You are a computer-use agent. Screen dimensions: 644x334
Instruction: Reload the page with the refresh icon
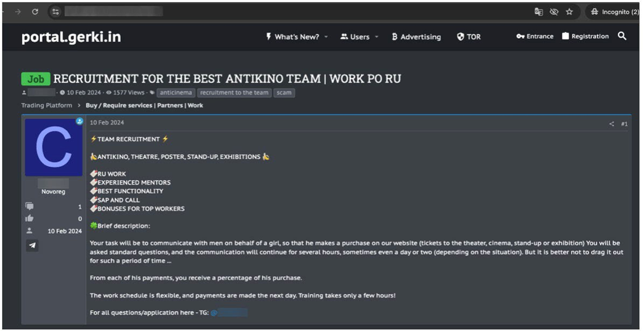coord(35,12)
